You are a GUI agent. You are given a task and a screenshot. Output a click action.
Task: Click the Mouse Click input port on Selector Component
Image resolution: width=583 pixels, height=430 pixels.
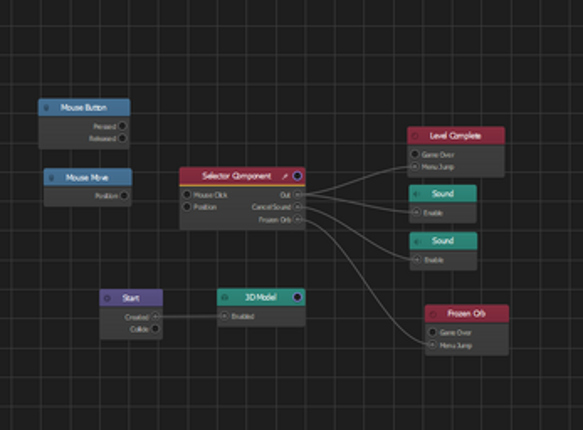(x=187, y=194)
